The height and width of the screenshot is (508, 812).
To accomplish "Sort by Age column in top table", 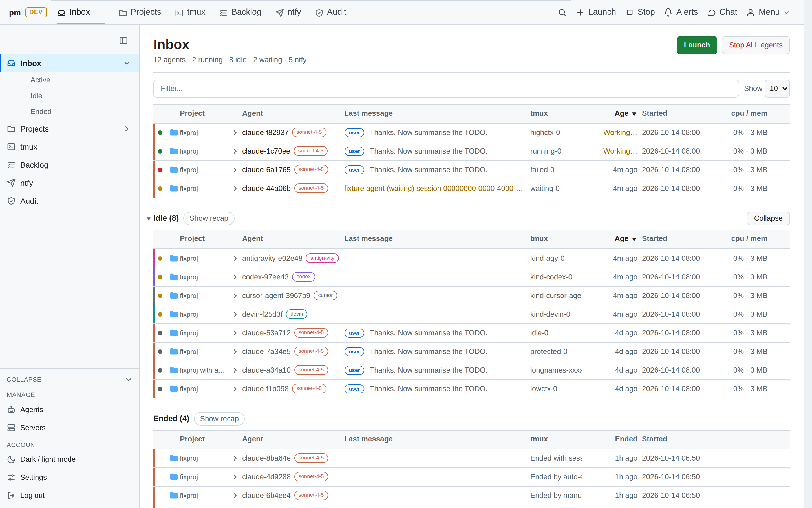I will click(x=625, y=113).
